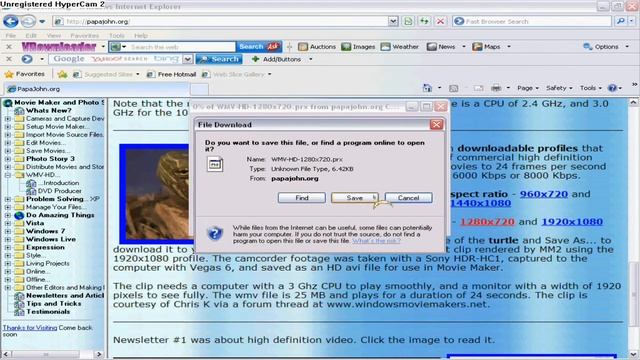
Task: Expand the Problem Solving folder
Action: [x=7, y=199]
